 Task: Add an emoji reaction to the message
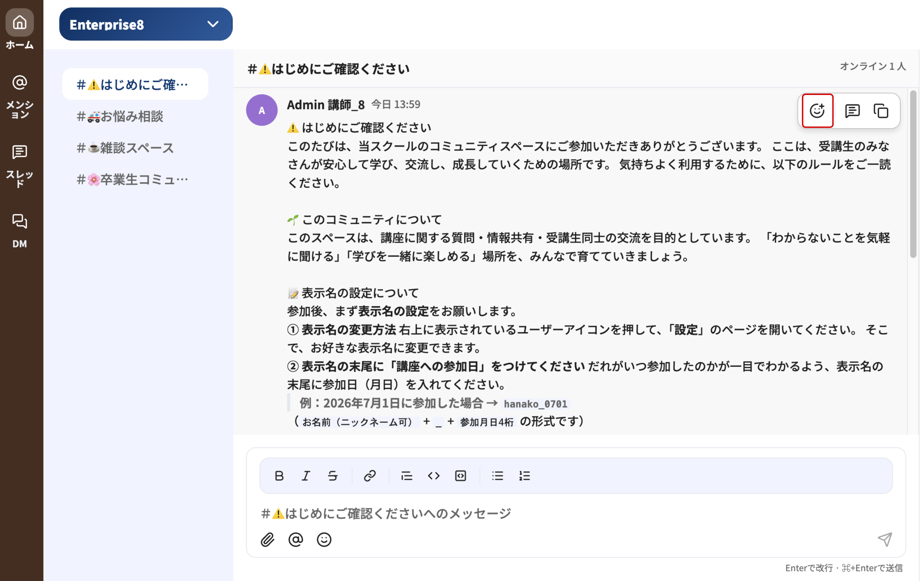[x=817, y=110]
